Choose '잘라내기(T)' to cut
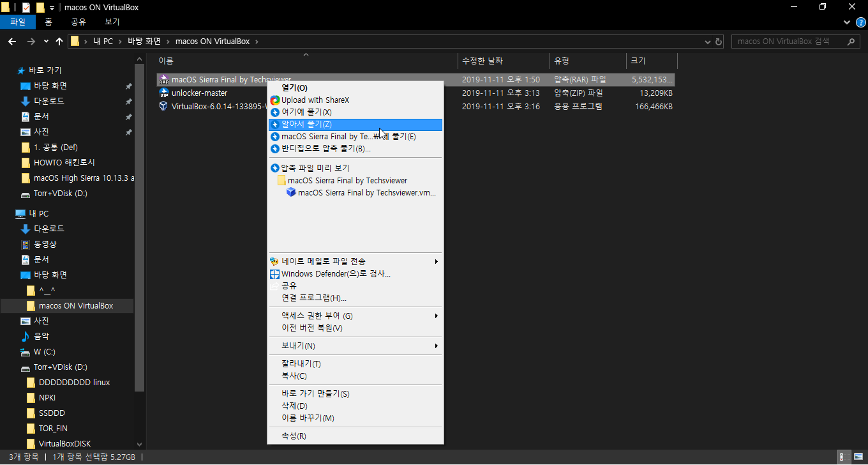The image size is (868, 465). [355, 363]
